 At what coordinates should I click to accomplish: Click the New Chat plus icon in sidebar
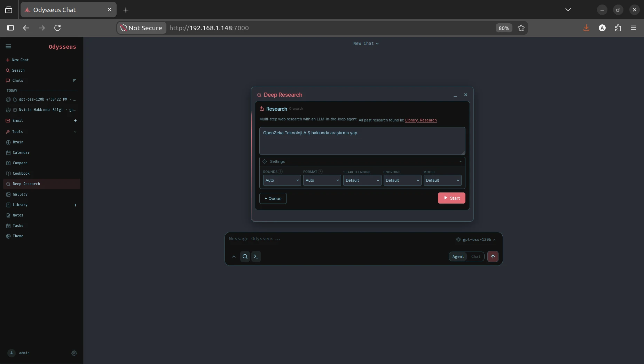pos(8,60)
